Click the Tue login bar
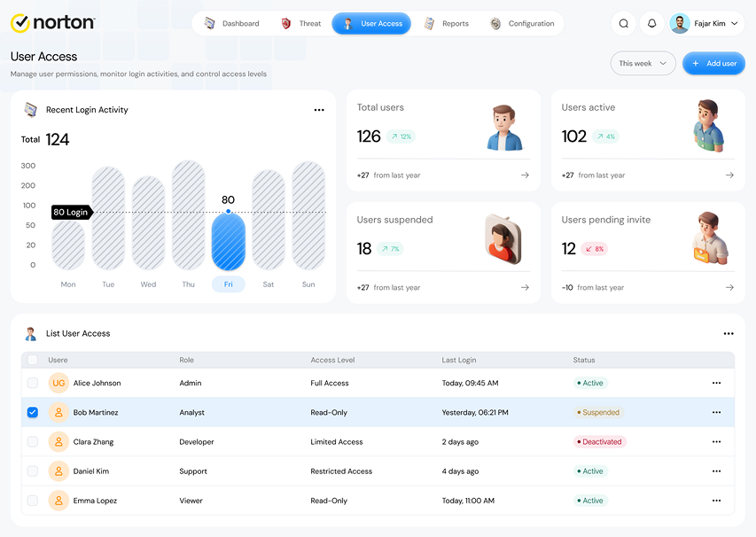Image resolution: width=756 pixels, height=537 pixels. coord(108,218)
